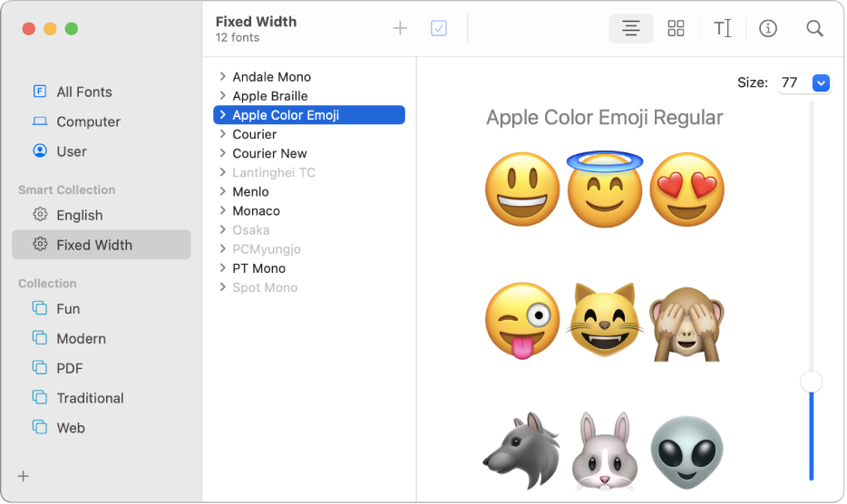Add a new collection with bottom plus
847x504 pixels.
[24, 476]
